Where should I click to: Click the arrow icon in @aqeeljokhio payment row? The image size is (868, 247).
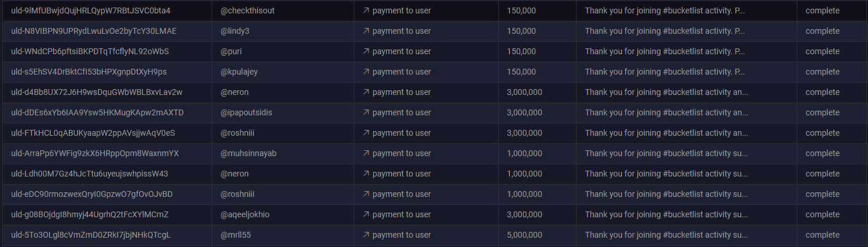tap(366, 214)
